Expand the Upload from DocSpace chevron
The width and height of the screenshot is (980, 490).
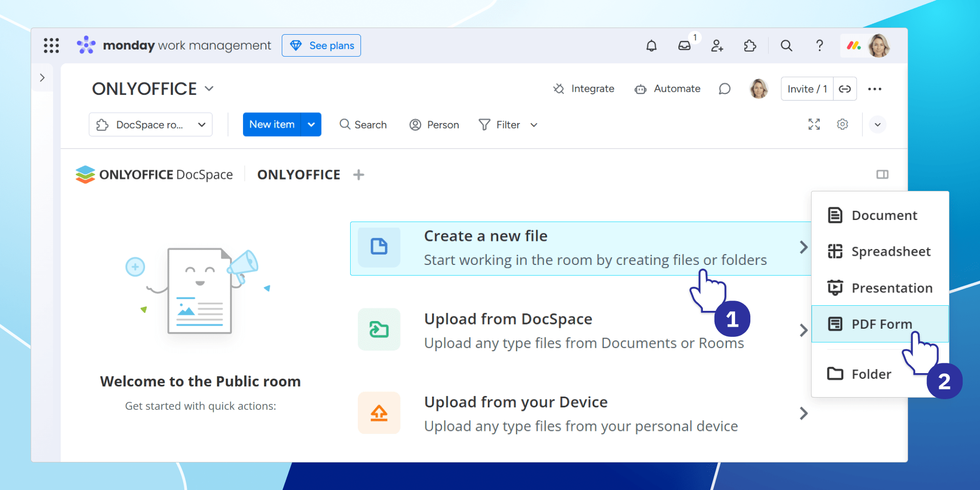pos(803,330)
